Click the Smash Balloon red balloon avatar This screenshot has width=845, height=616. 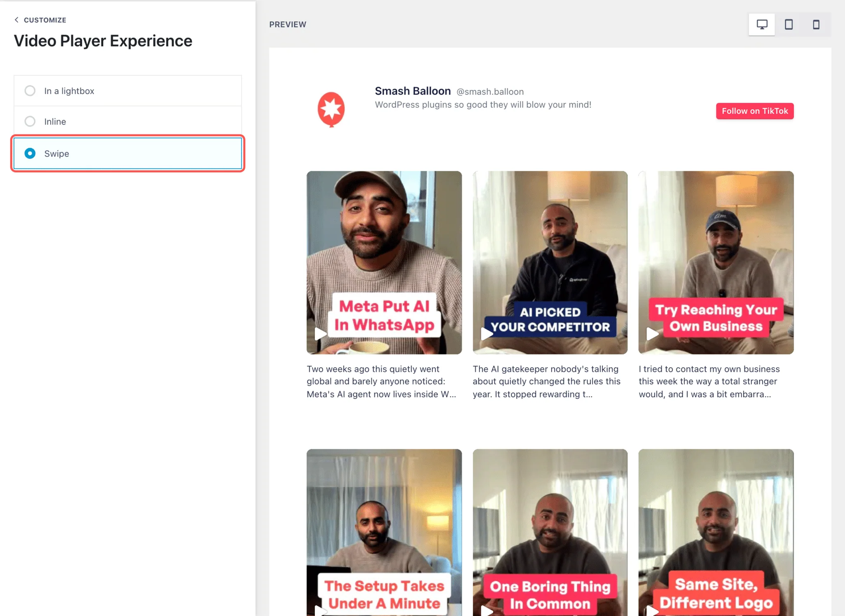click(x=331, y=109)
